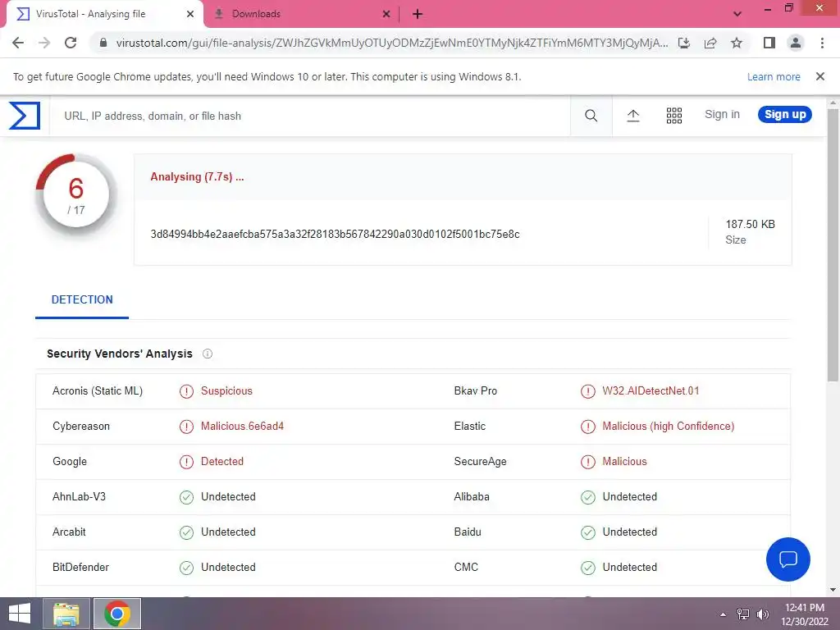Click the Sign up button
Viewport: 840px width, 630px height.
pyautogui.click(x=785, y=114)
